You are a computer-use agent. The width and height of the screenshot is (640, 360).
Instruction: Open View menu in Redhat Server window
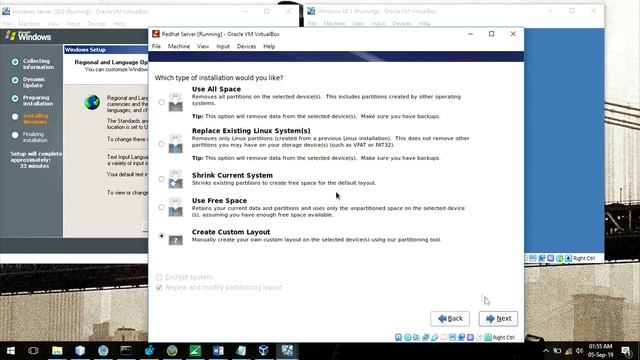coord(203,46)
